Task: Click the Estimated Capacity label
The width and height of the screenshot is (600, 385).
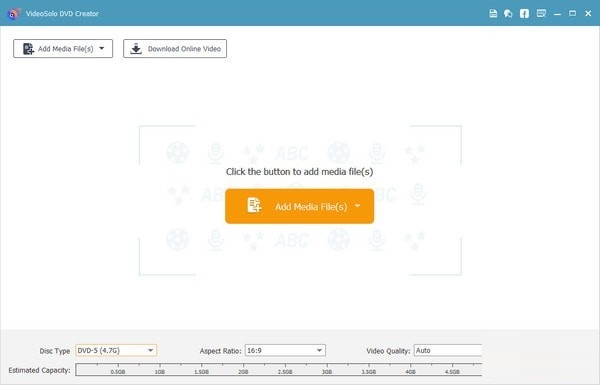Action: tap(39, 370)
